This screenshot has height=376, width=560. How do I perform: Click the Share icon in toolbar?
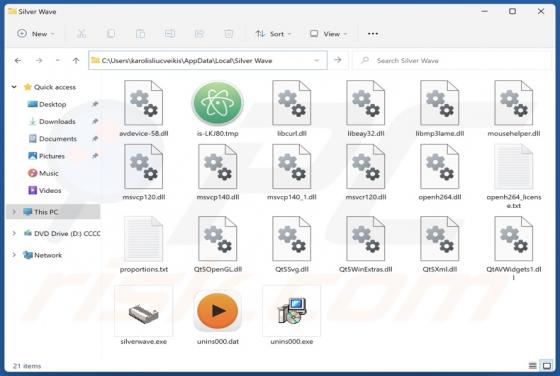pyautogui.click(x=199, y=34)
